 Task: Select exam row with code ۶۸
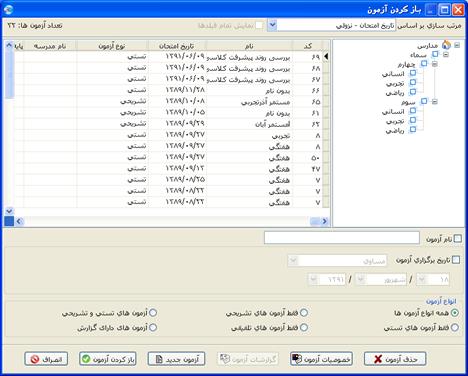coord(169,68)
